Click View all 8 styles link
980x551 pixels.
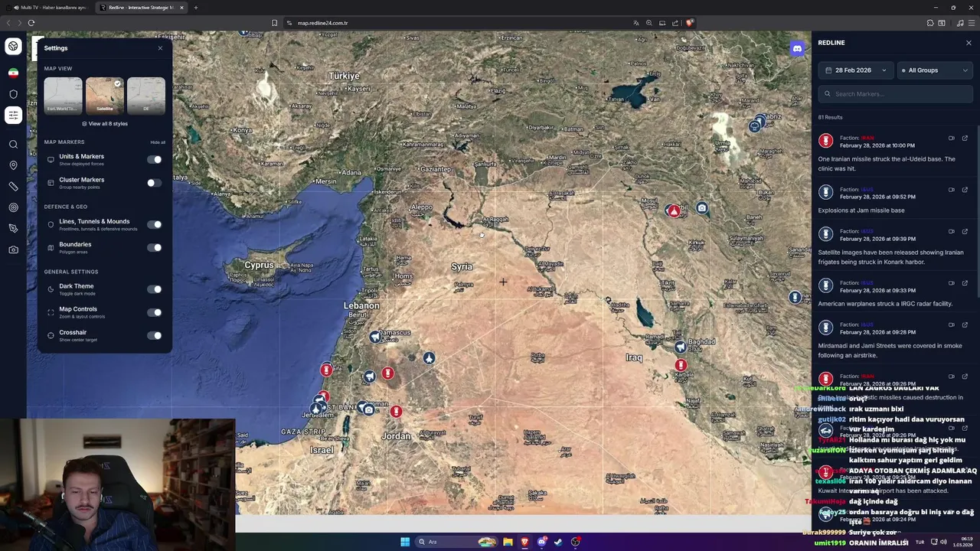(x=105, y=123)
